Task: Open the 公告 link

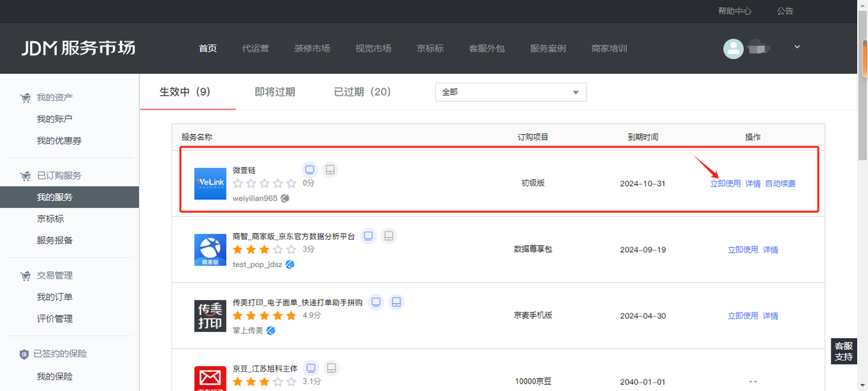Action: click(785, 11)
